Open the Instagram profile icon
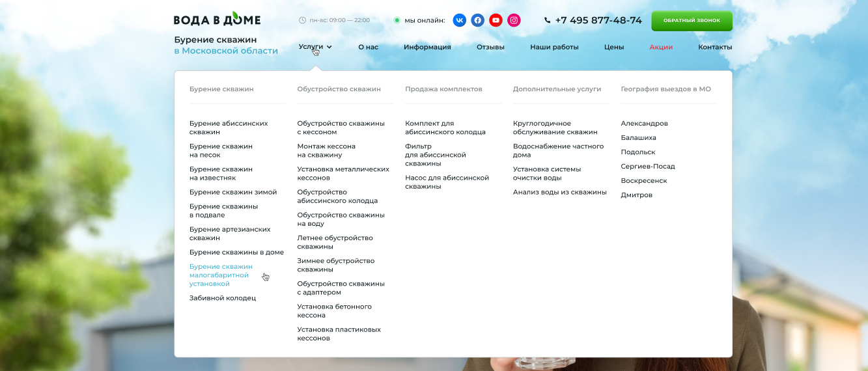The image size is (868, 371). tap(514, 20)
